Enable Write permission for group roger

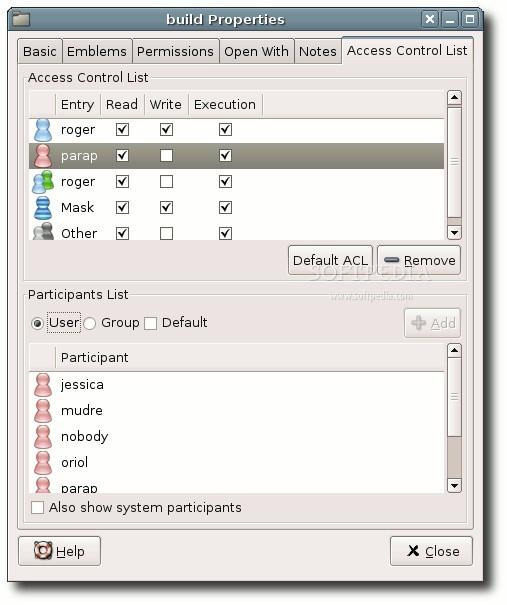(x=166, y=181)
